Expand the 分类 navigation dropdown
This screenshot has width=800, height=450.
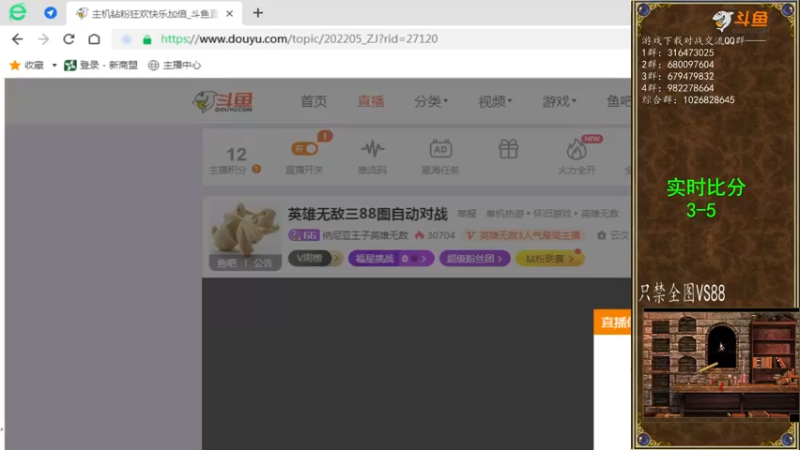[x=431, y=102]
